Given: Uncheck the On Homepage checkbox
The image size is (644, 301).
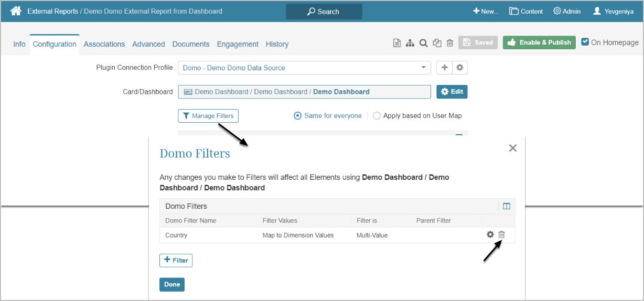Looking at the screenshot, I should pos(585,42).
